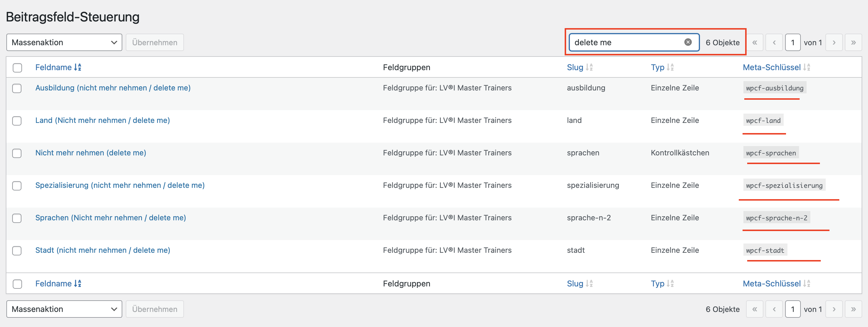Open the Stadt (nicht mehr nehmen) field

103,250
